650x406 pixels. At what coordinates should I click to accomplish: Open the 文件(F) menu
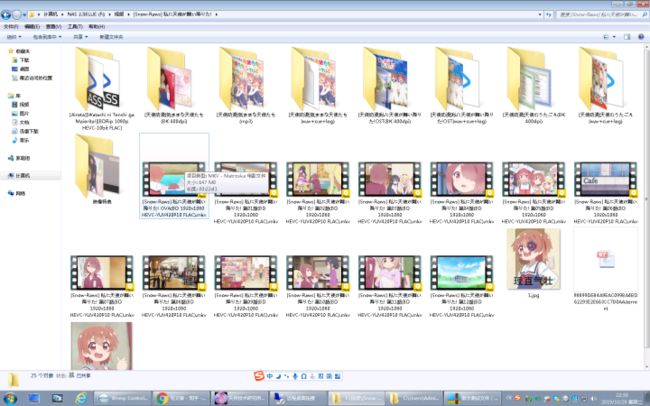tap(11, 27)
